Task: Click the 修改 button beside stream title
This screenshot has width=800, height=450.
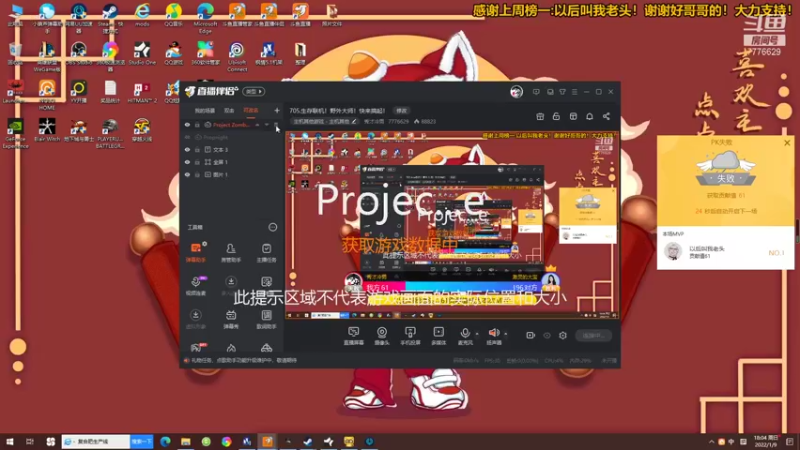Action: coord(402,111)
